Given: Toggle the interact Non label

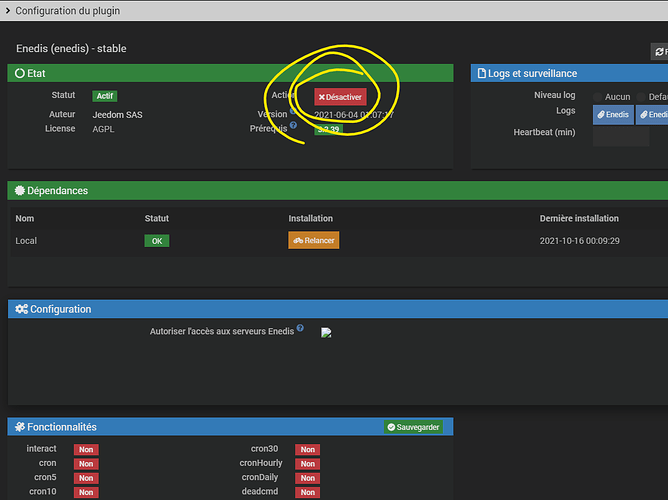Looking at the screenshot, I should click(86, 449).
